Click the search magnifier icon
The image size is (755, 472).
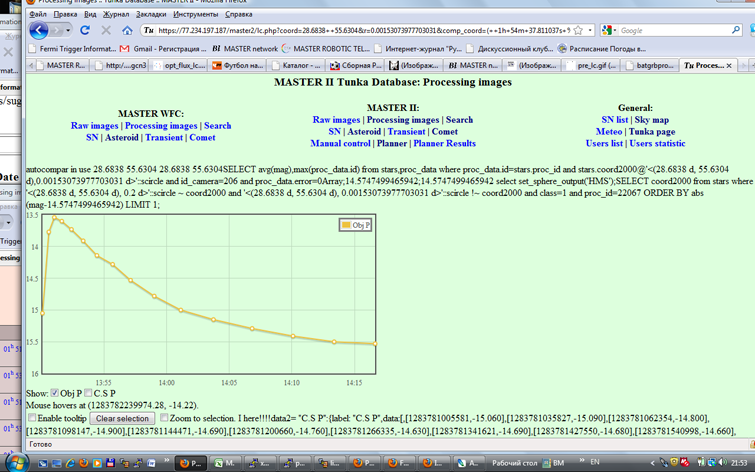click(736, 31)
